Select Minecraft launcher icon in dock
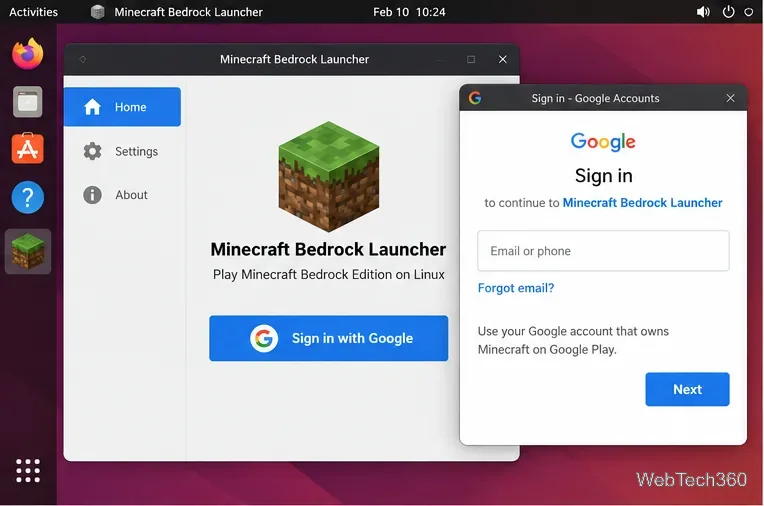The image size is (764, 506). (28, 252)
